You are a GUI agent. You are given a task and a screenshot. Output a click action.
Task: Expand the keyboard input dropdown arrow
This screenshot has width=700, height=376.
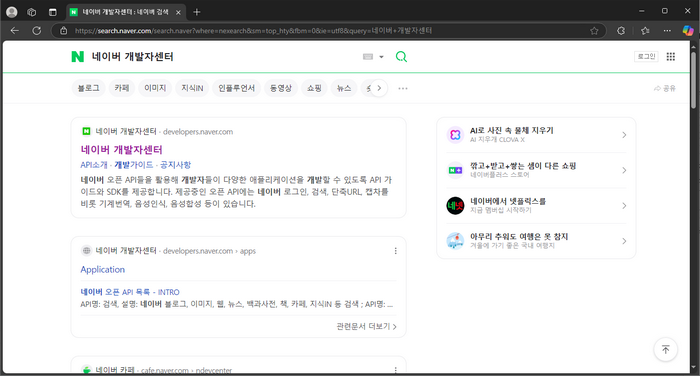coord(381,57)
